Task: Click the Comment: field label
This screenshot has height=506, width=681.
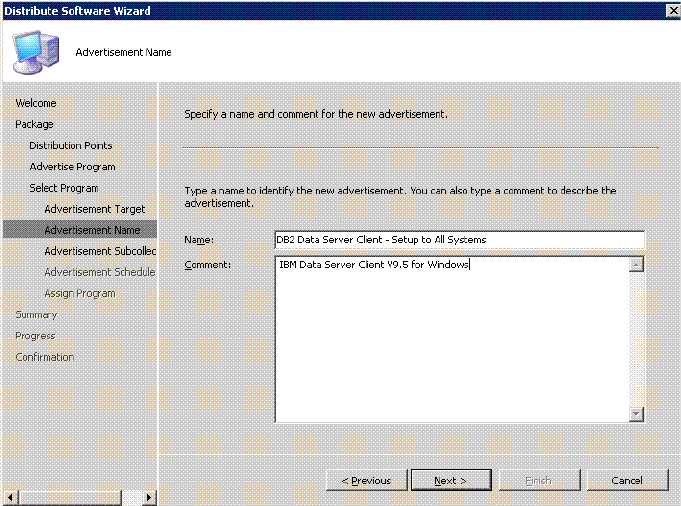Action: point(208,265)
